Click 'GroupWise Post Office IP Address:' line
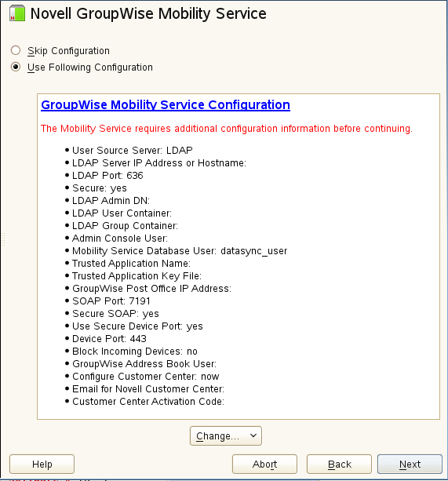Viewport: 448px width, 481px height. click(151, 289)
